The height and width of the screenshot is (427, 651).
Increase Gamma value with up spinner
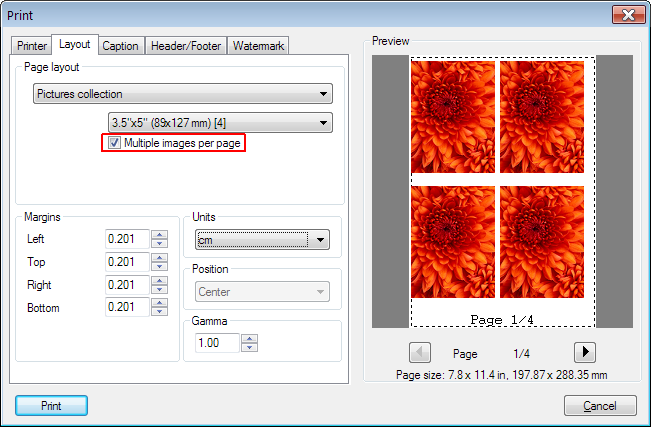250,339
